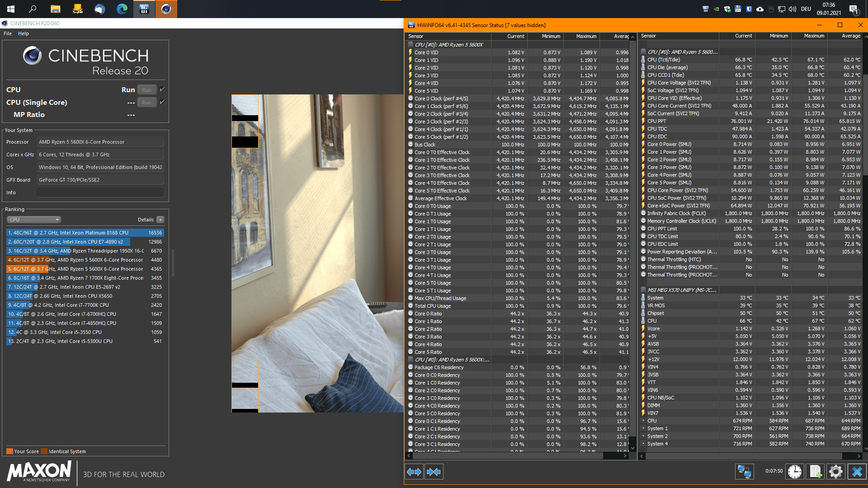Screen dimensions: 868x488
Task: Switch to Cinebench taskbar button
Action: 166,9
